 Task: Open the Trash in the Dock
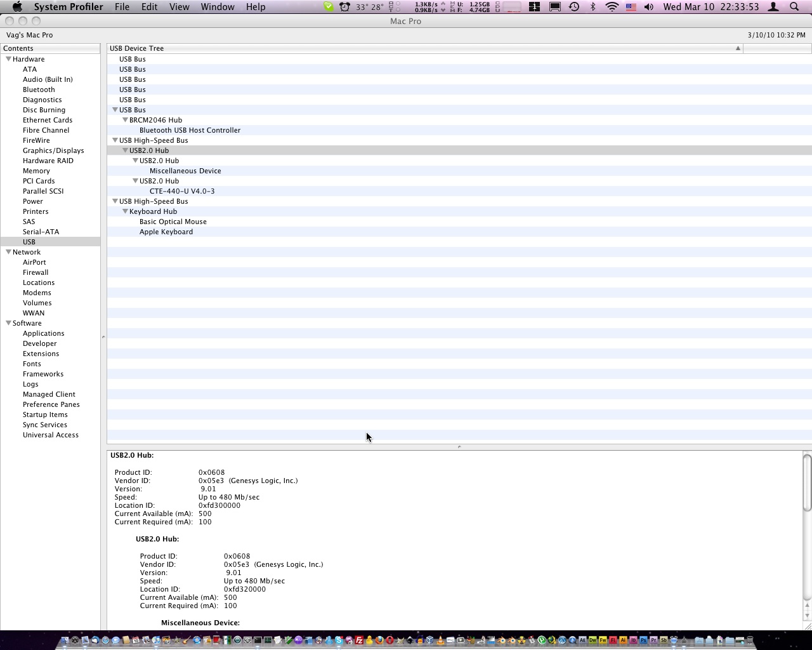coord(750,640)
